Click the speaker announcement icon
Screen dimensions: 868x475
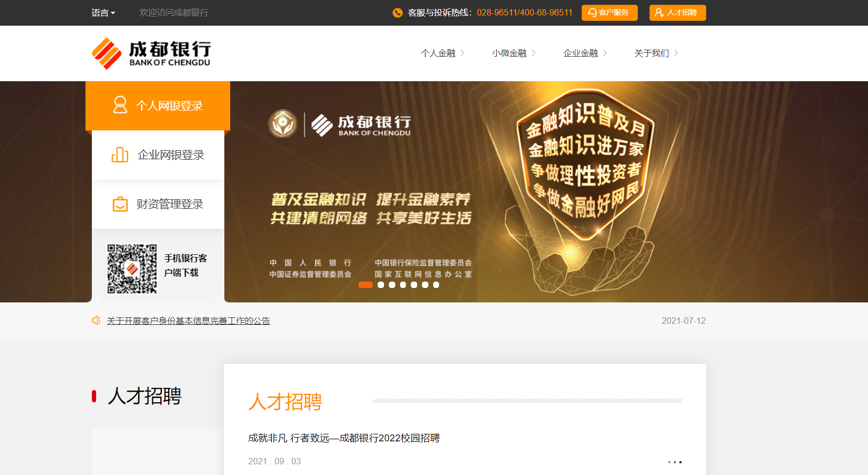click(96, 321)
